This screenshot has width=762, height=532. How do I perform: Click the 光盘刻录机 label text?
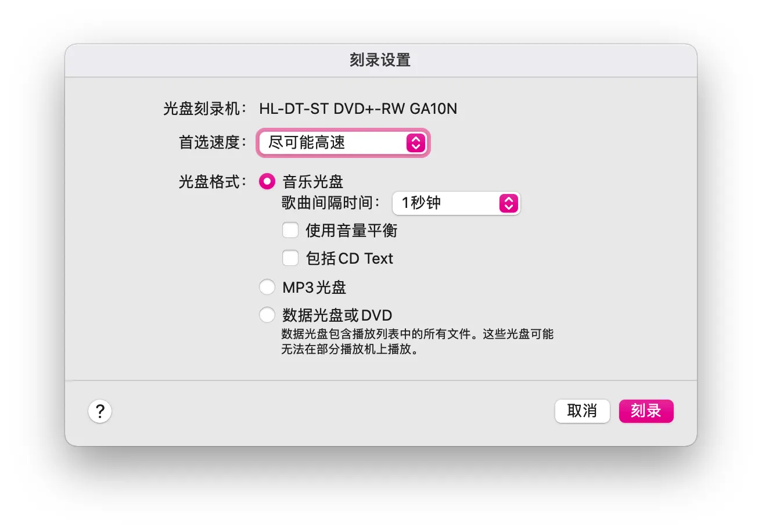tap(205, 109)
